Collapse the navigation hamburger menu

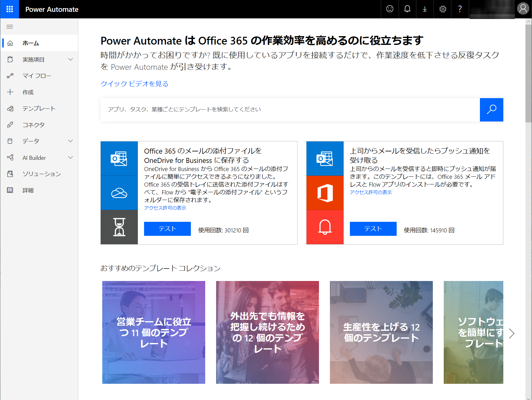(x=10, y=27)
